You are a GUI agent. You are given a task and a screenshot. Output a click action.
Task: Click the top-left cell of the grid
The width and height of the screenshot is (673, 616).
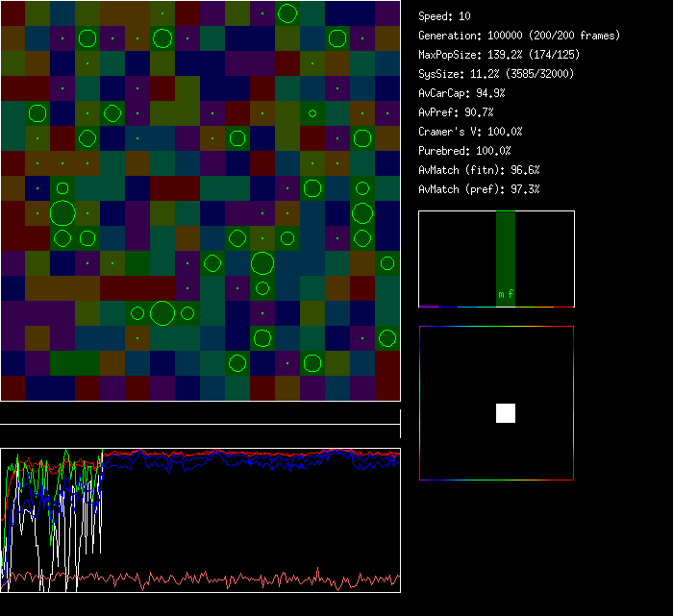tap(12, 13)
